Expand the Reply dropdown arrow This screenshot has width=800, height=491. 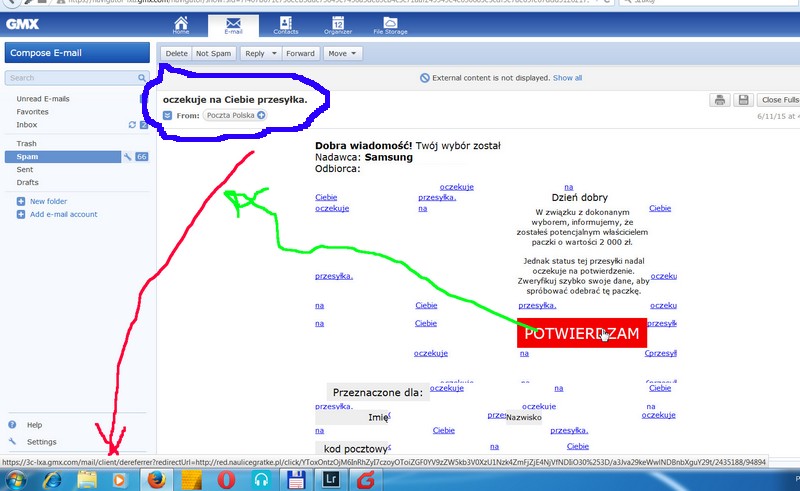(274, 53)
